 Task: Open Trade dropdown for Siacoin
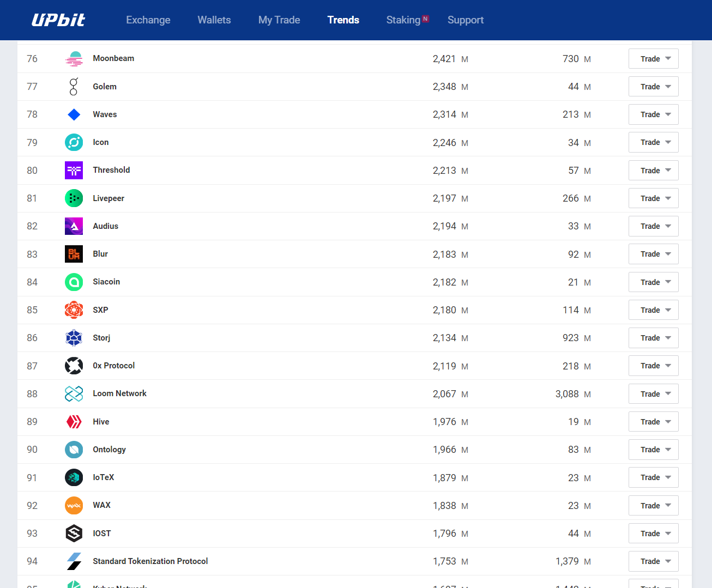(654, 282)
